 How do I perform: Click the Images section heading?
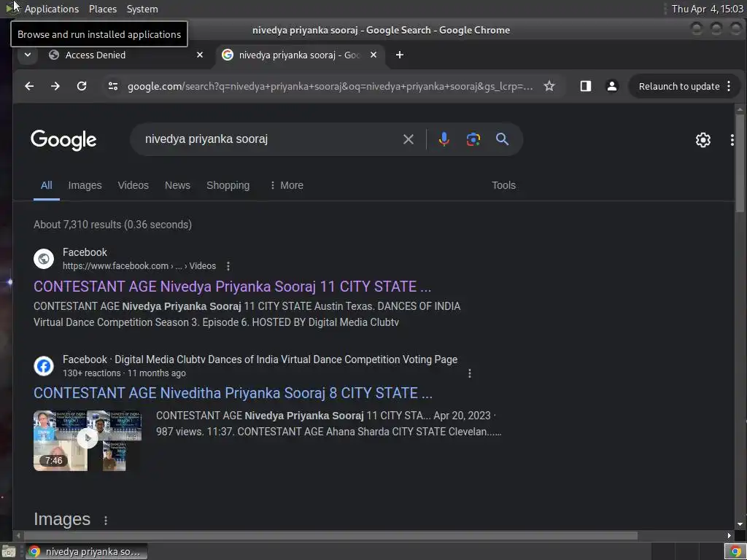point(62,519)
